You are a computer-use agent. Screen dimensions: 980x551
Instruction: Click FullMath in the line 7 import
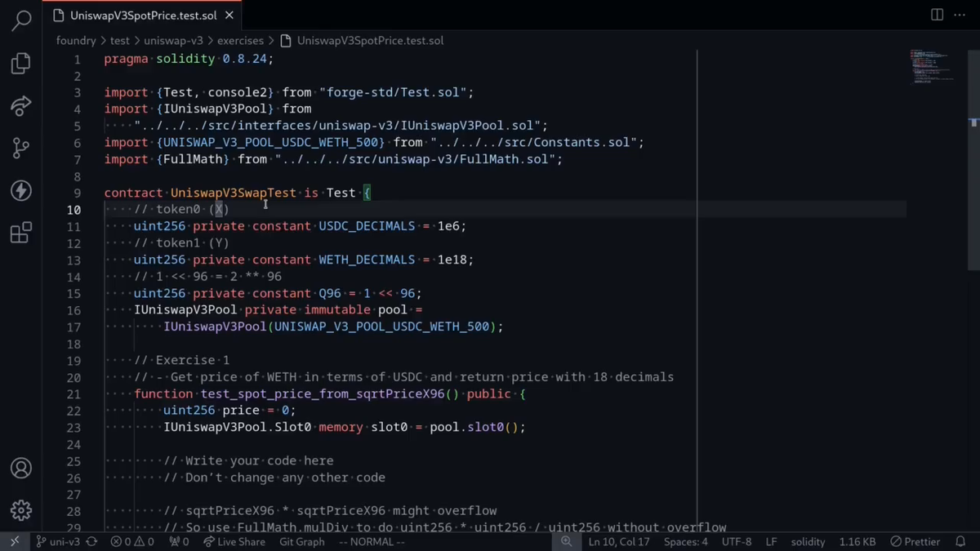coord(193,159)
